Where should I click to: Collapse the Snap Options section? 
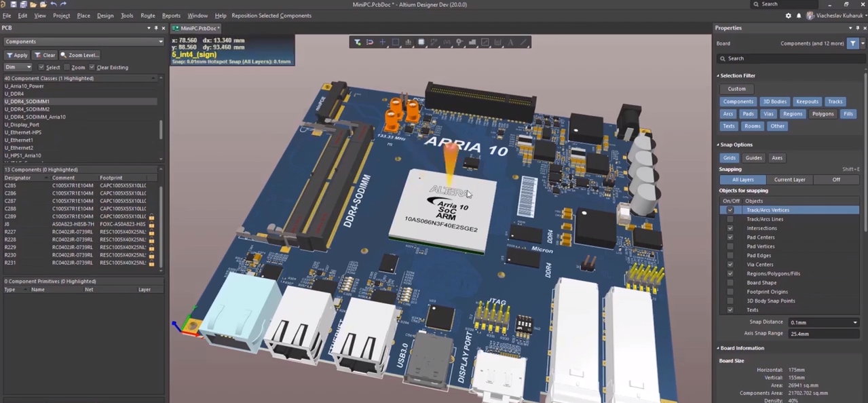(718, 145)
